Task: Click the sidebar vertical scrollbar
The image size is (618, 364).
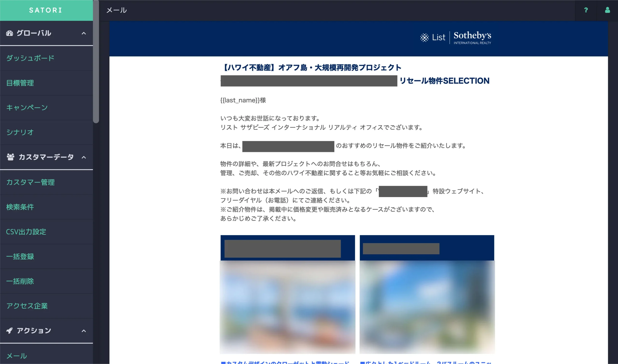Action: (x=96, y=61)
